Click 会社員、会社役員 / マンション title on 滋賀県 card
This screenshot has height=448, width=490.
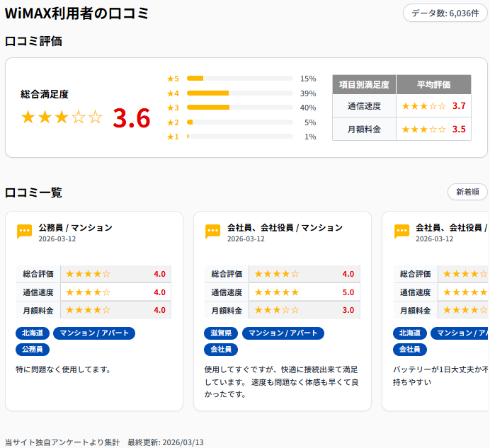coord(285,228)
